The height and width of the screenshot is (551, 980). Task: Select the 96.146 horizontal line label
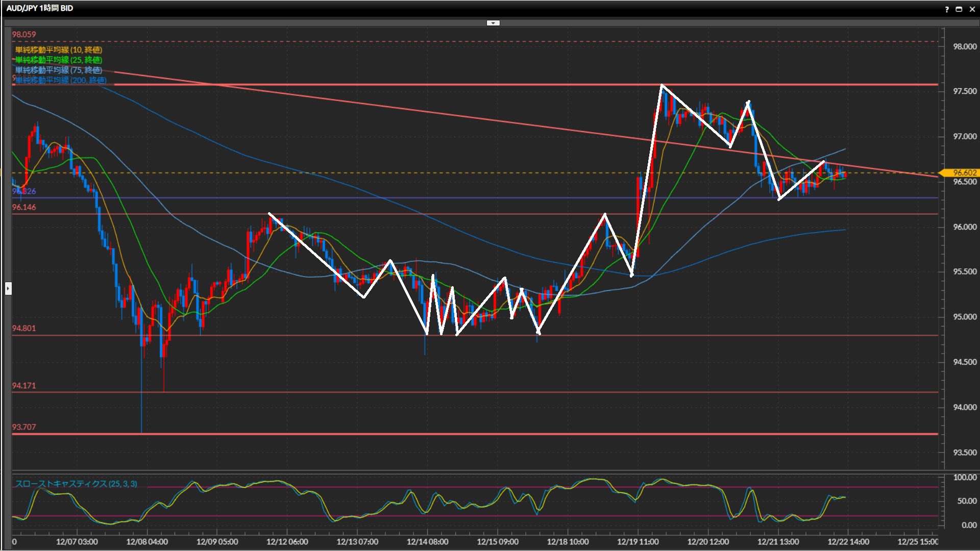point(24,208)
